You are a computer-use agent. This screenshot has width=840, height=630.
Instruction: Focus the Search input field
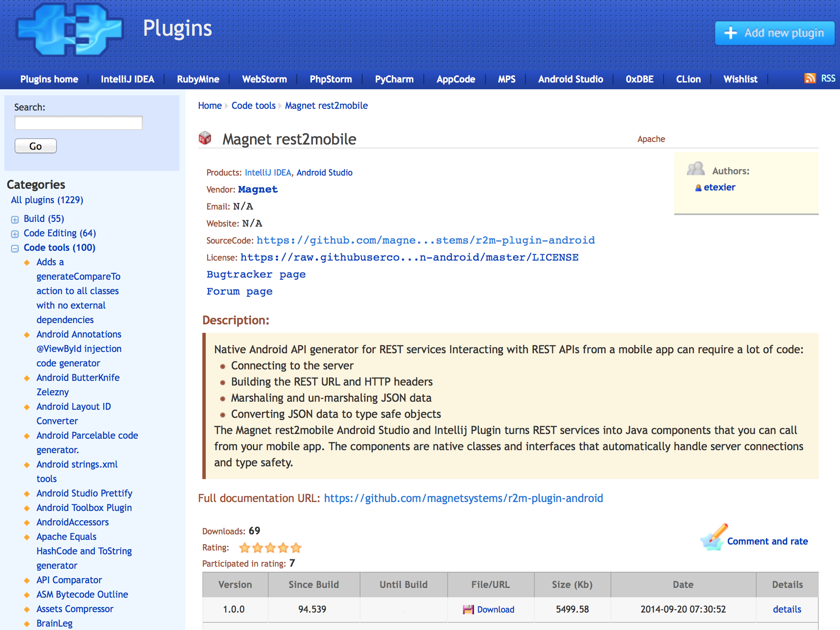pyautogui.click(x=79, y=123)
